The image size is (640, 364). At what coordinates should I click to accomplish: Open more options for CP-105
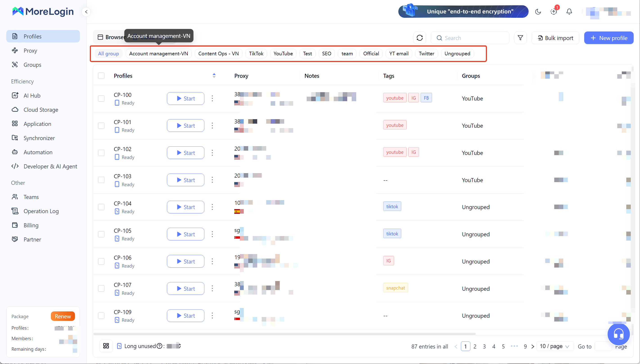212,234
